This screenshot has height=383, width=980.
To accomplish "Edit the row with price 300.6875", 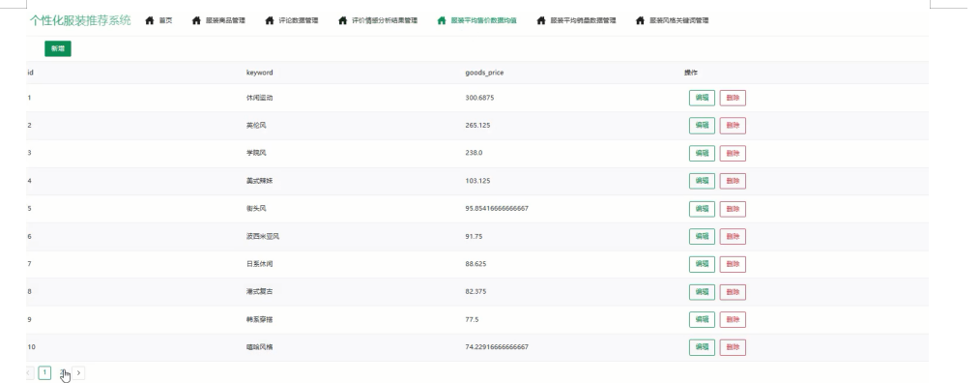I will click(x=702, y=99).
